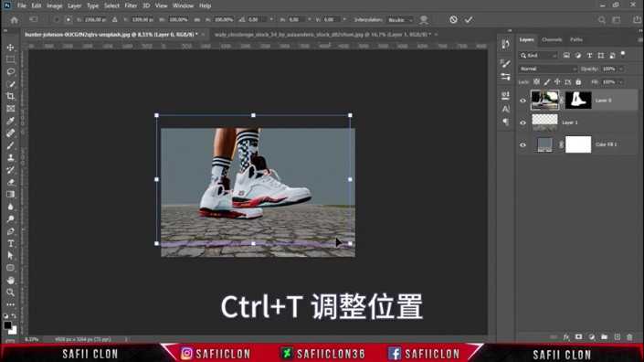Open Fill slider dropdown arrow
This screenshot has height=362, width=644.
pos(621,82)
